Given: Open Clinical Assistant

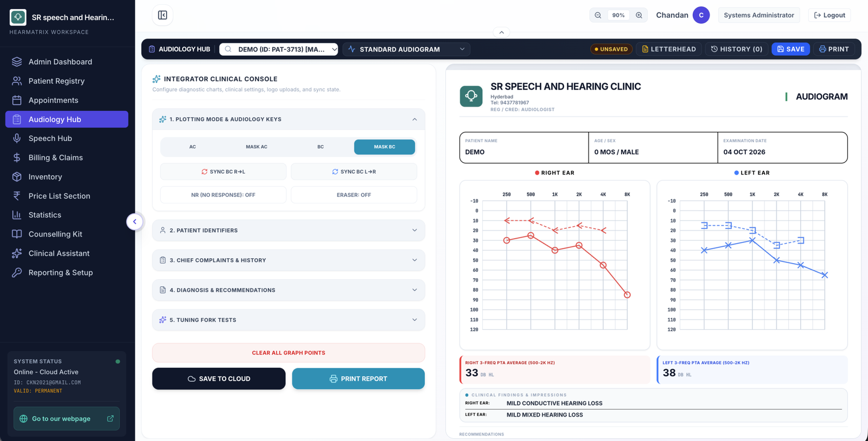Looking at the screenshot, I should [x=67, y=253].
